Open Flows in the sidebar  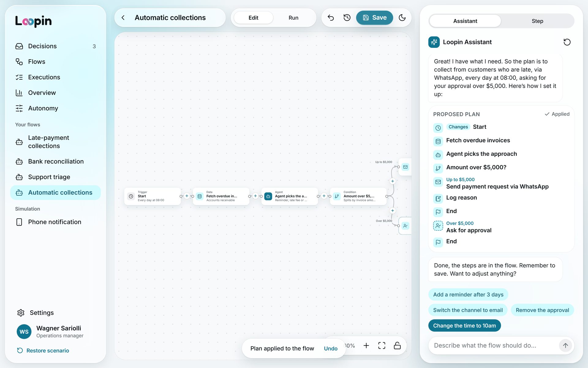coord(55,62)
